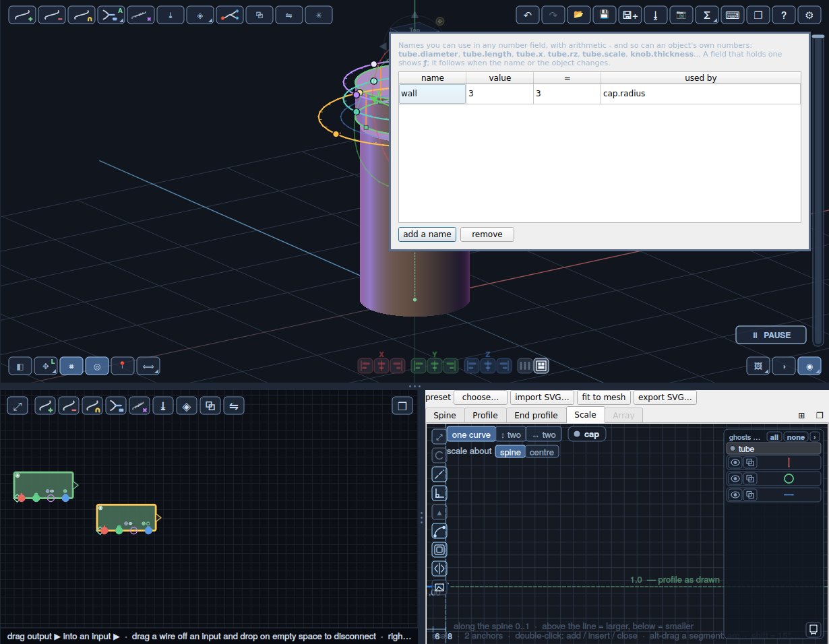Click the 'wall' name input field

pyautogui.click(x=432, y=94)
